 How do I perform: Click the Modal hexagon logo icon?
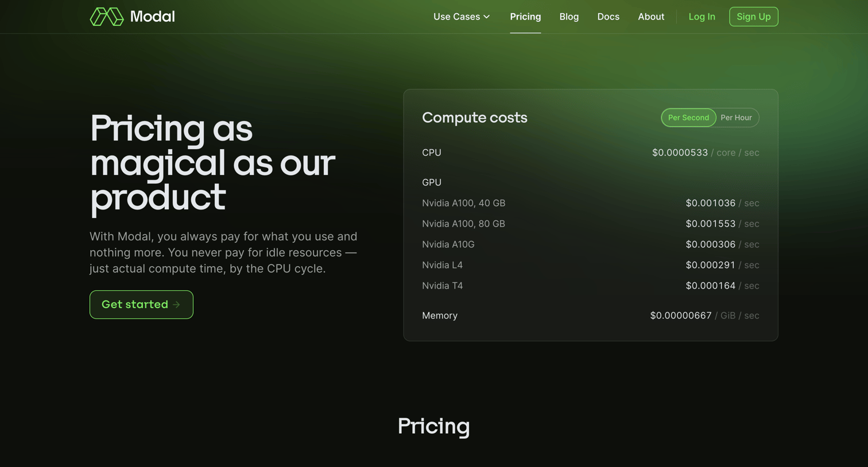pos(107,17)
